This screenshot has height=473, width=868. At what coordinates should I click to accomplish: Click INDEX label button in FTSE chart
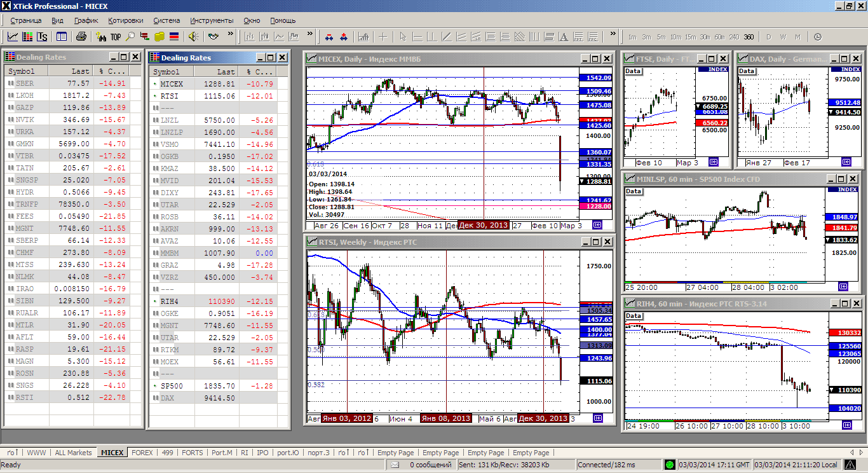[x=713, y=69]
